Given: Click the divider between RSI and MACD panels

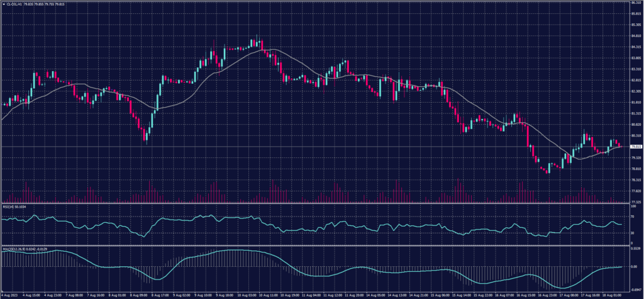Looking at the screenshot, I should 314,245.
